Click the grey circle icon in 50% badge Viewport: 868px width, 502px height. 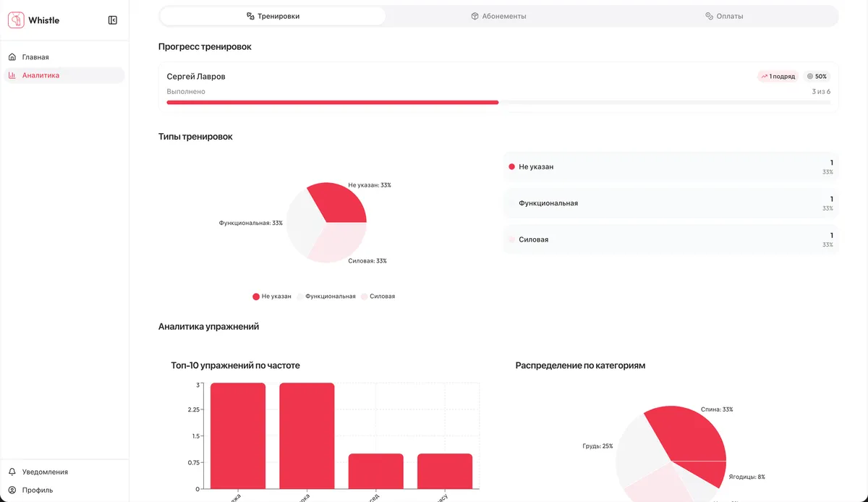(810, 77)
